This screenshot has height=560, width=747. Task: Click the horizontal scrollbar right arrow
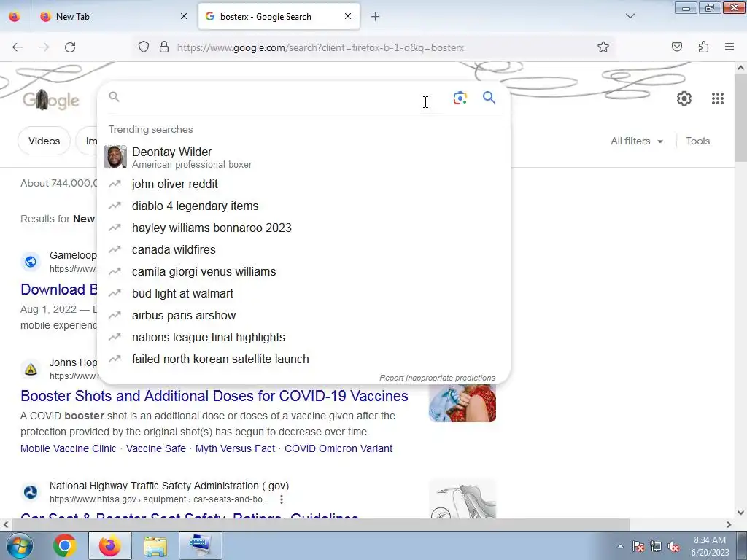click(x=729, y=524)
